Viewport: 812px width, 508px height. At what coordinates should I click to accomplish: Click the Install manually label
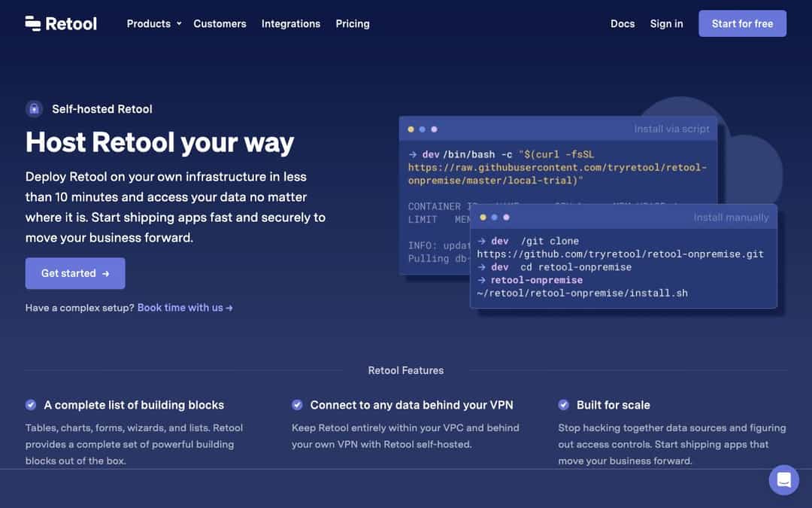[731, 217]
